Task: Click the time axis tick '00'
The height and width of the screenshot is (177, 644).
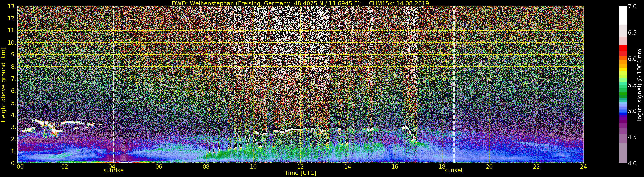Action: pyautogui.click(x=20, y=167)
